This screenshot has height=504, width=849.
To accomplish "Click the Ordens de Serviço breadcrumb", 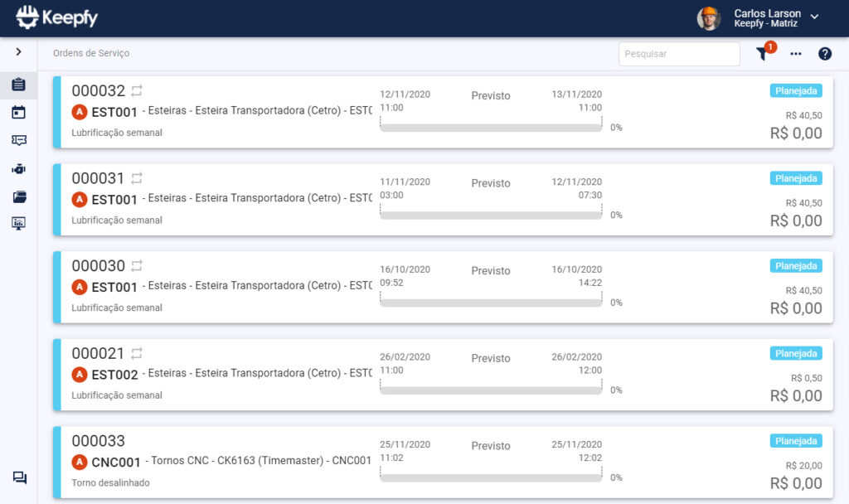I will point(91,53).
